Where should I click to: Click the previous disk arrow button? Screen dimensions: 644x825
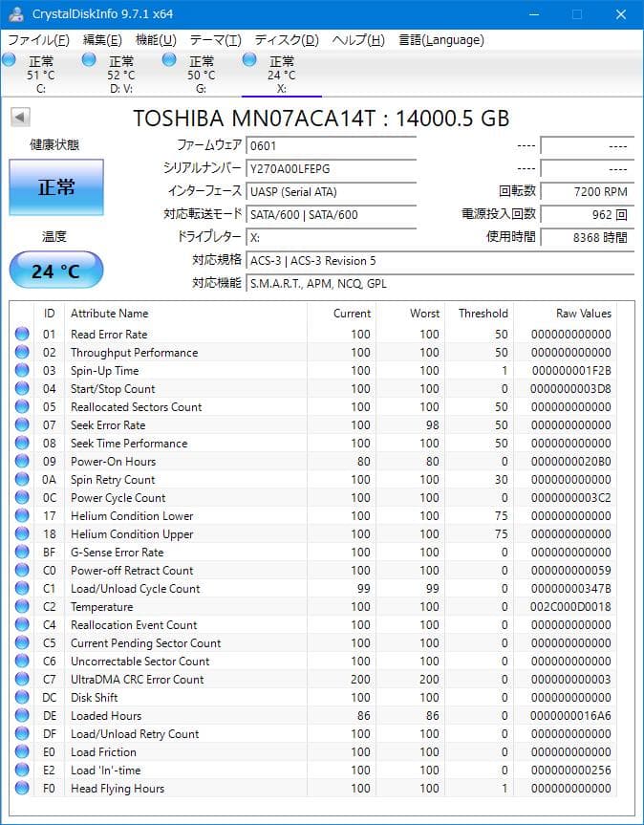(20, 117)
